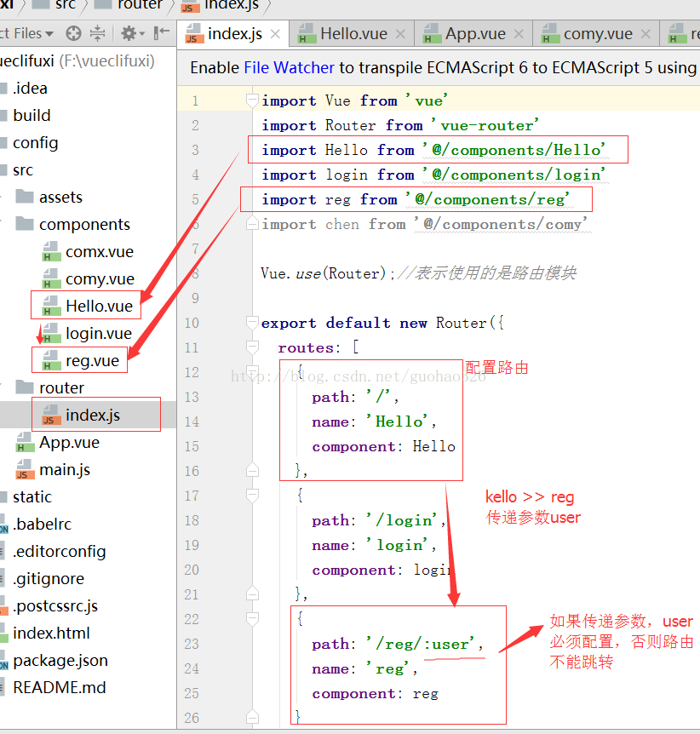700x734 pixels.
Task: Select the config folder
Action: pyautogui.click(x=35, y=143)
